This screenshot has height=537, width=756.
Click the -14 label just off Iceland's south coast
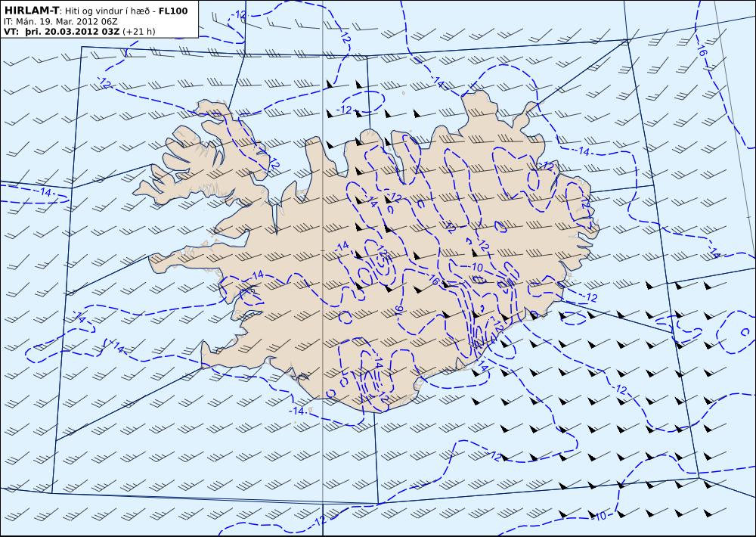[297, 411]
